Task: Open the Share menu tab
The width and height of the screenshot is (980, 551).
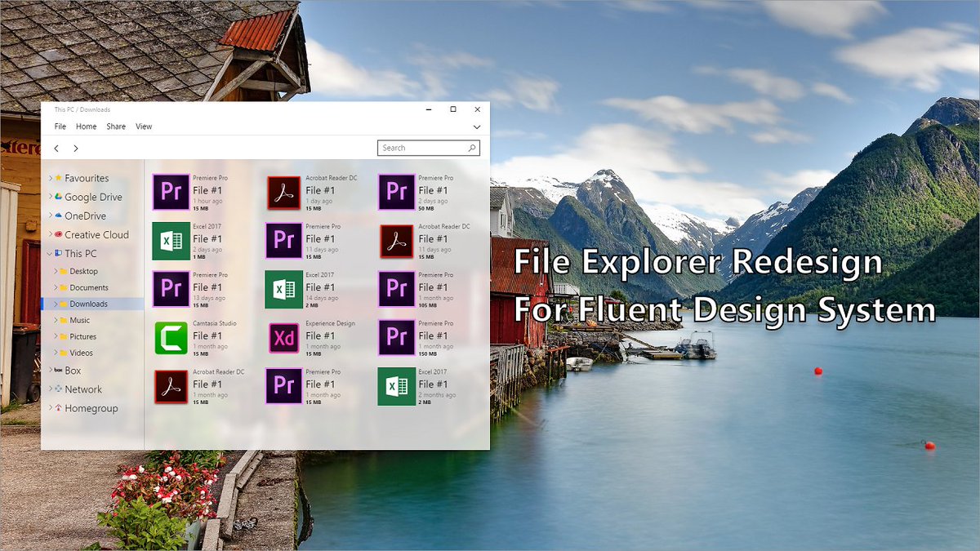Action: tap(116, 127)
